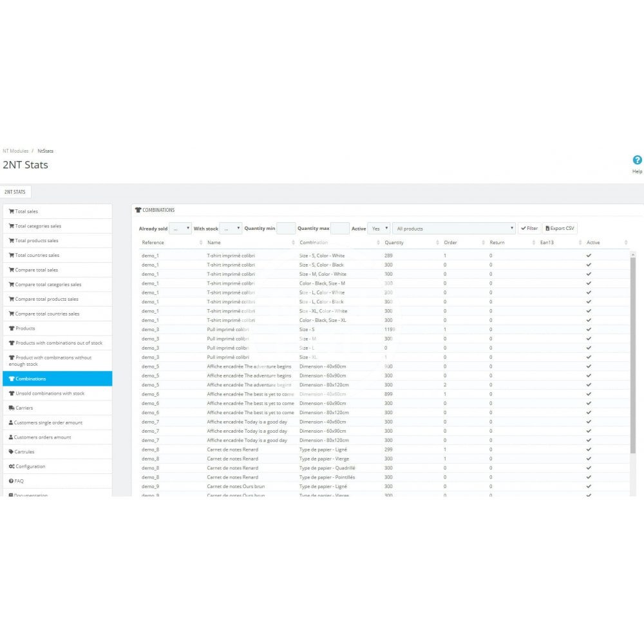Open NtStats breadcrumb link
This screenshot has height=644, width=644.
pyautogui.click(x=46, y=151)
